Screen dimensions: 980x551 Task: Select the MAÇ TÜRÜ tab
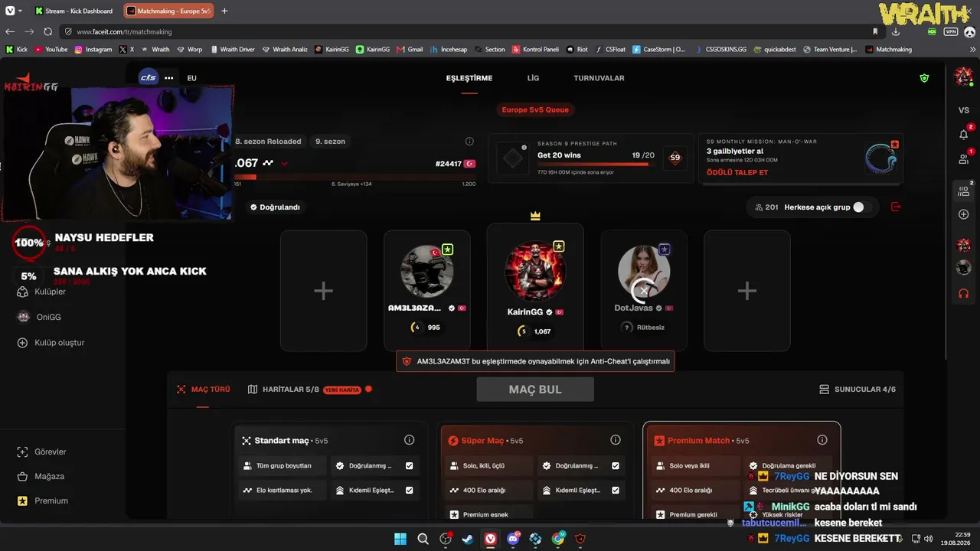[x=203, y=389]
